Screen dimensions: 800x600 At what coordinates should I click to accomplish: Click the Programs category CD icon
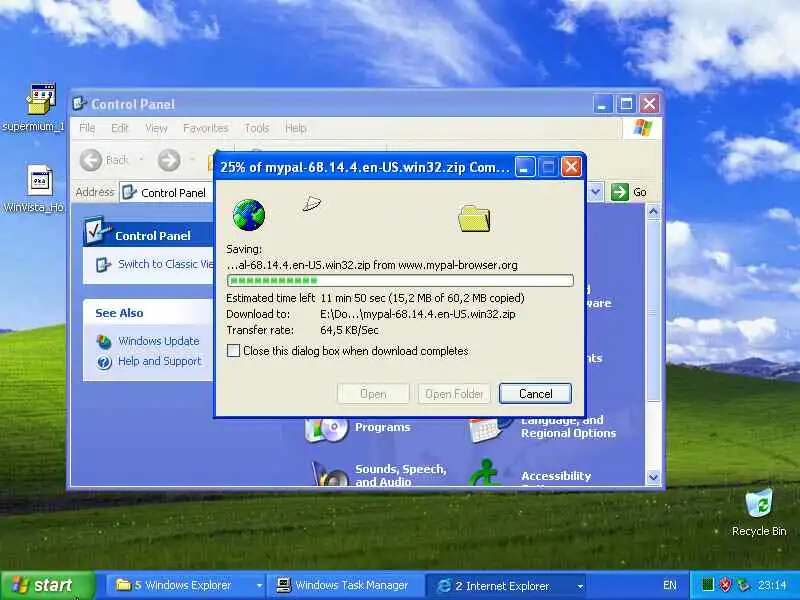326,430
